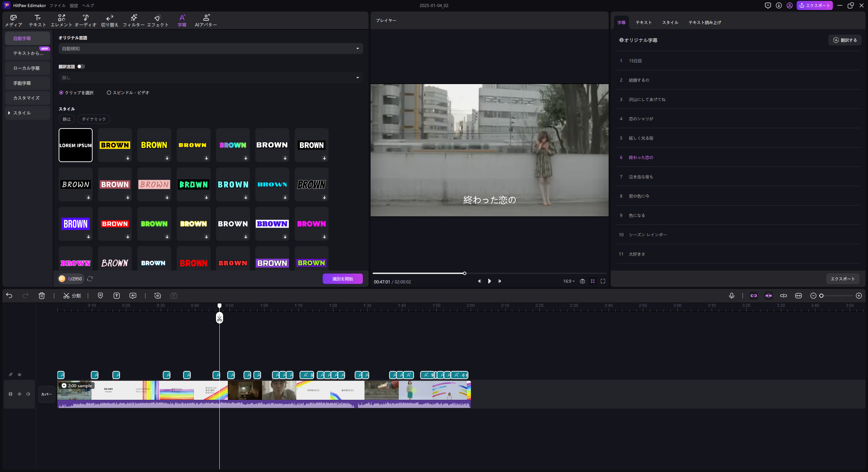Open the オリジナル言語 自動検知 dropdown

pyautogui.click(x=211, y=48)
